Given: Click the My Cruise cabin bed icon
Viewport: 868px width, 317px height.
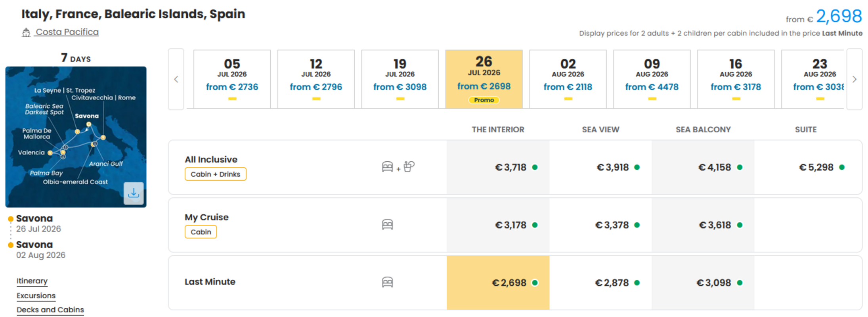Looking at the screenshot, I should (x=387, y=225).
